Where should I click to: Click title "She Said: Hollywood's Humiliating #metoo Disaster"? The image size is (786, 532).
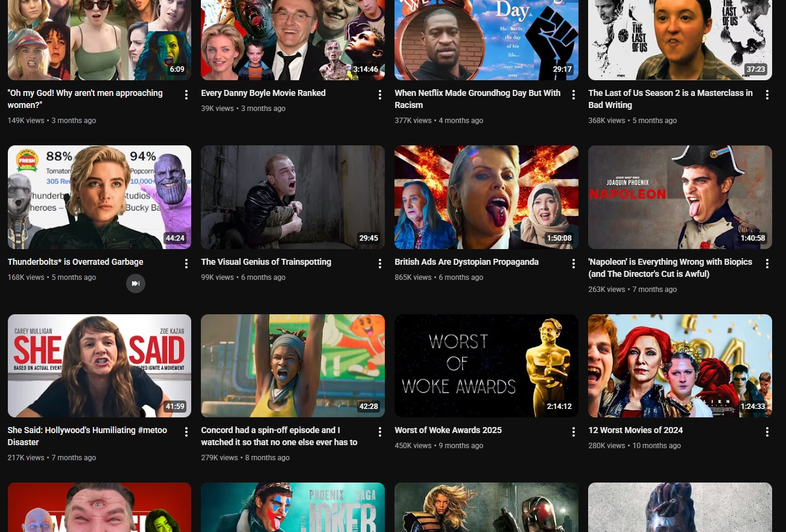point(87,436)
